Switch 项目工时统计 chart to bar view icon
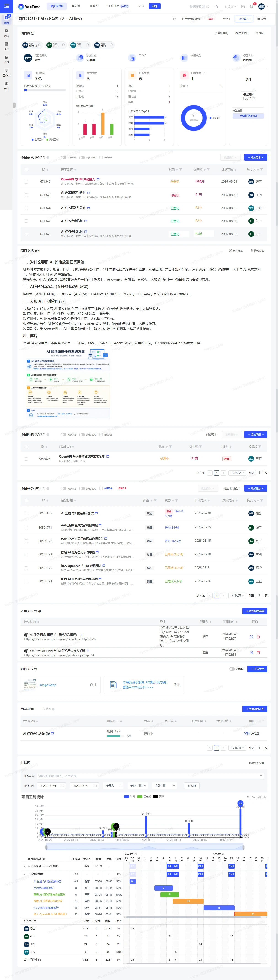The image size is (278, 980). pyautogui.click(x=259, y=797)
